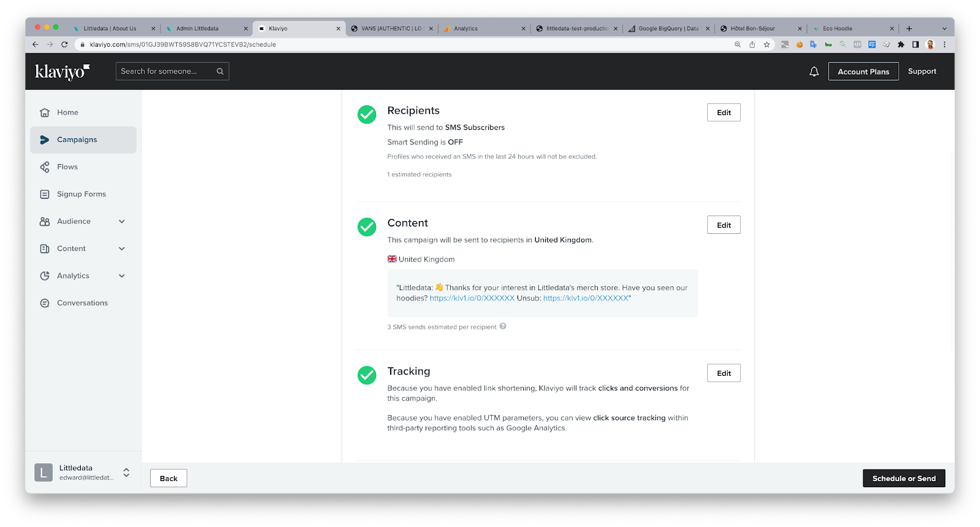
Task: Click the Littledata account avatar
Action: pyautogui.click(x=43, y=473)
